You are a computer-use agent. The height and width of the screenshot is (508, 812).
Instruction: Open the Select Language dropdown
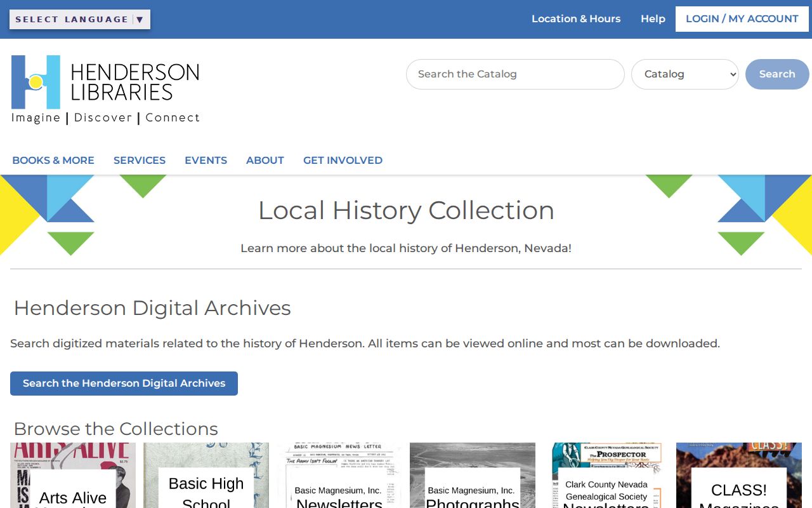pyautogui.click(x=80, y=19)
